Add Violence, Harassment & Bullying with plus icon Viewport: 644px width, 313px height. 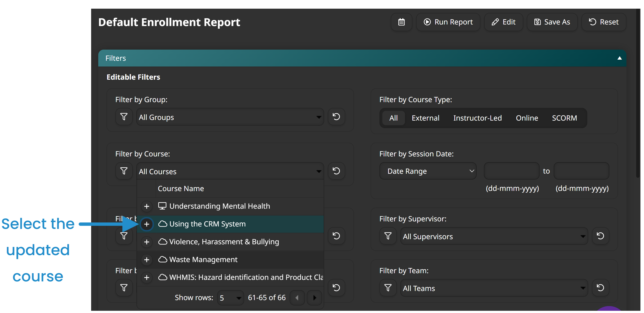[x=147, y=242]
